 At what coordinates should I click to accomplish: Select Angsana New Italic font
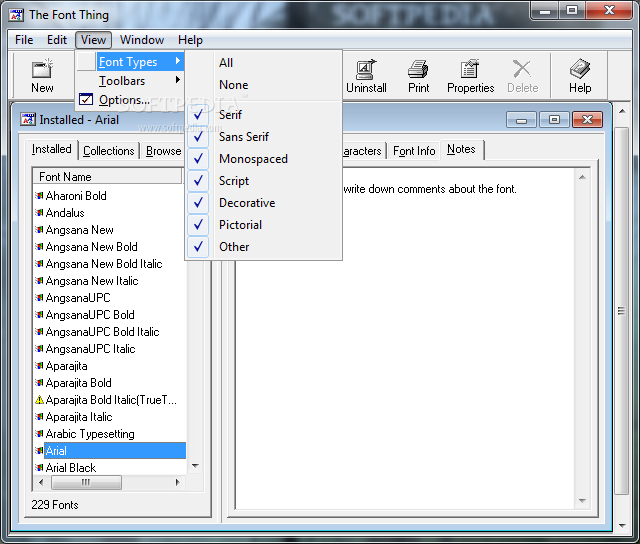click(x=92, y=281)
